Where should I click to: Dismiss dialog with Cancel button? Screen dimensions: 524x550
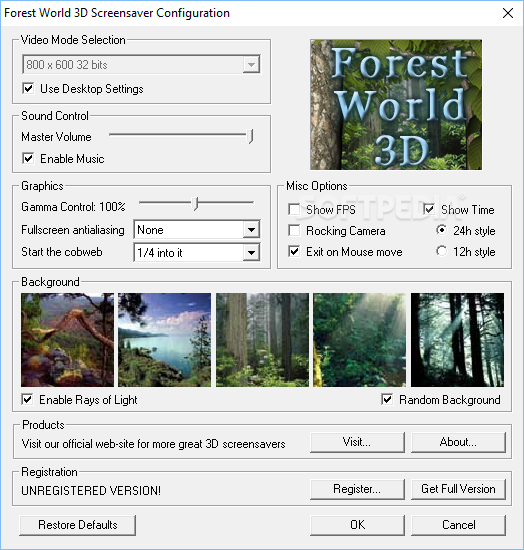pos(458,525)
